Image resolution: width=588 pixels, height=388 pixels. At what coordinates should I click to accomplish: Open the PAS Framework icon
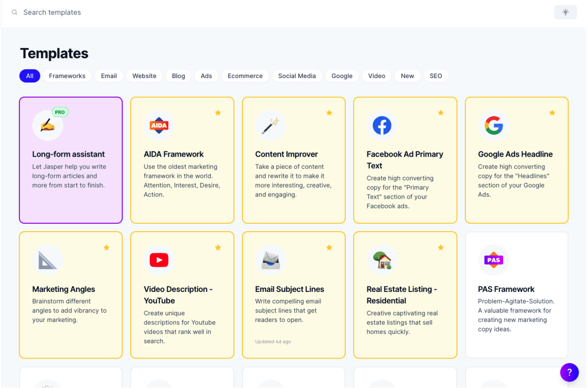493,260
